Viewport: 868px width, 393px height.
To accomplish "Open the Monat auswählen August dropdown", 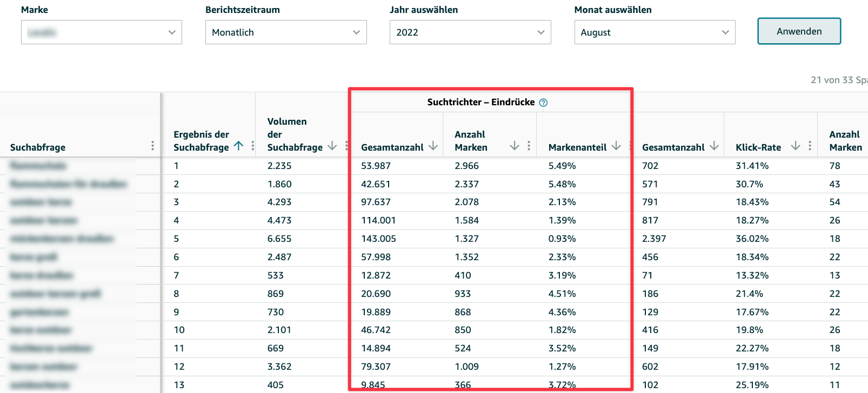I will tap(655, 32).
